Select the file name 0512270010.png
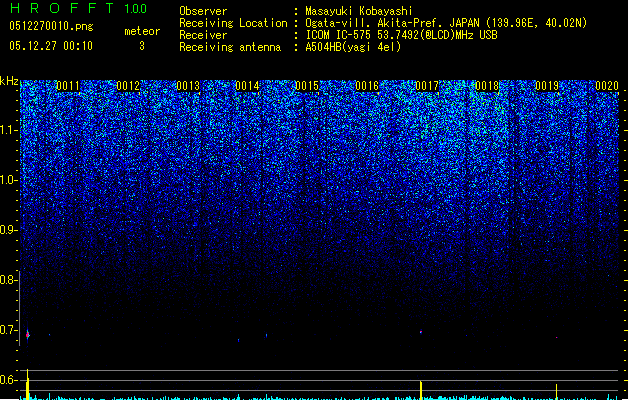 pyautogui.click(x=51, y=26)
